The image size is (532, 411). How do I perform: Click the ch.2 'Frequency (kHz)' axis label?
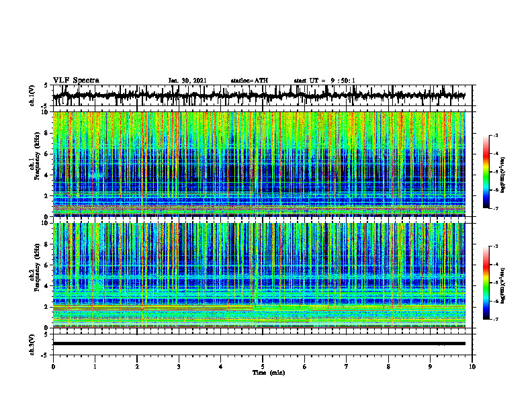click(37, 267)
